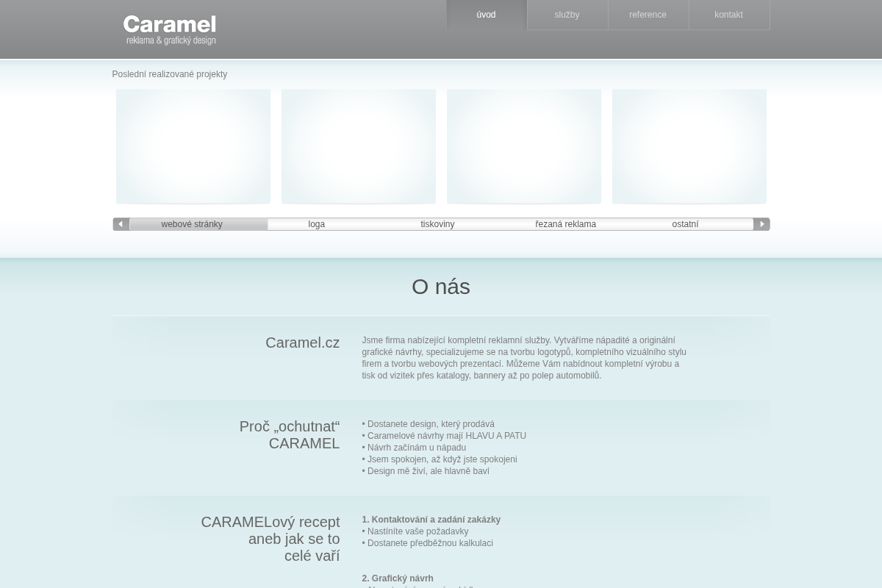Click "Dostanete design, který prodává" bullet
882x588 pixels.
click(429, 424)
